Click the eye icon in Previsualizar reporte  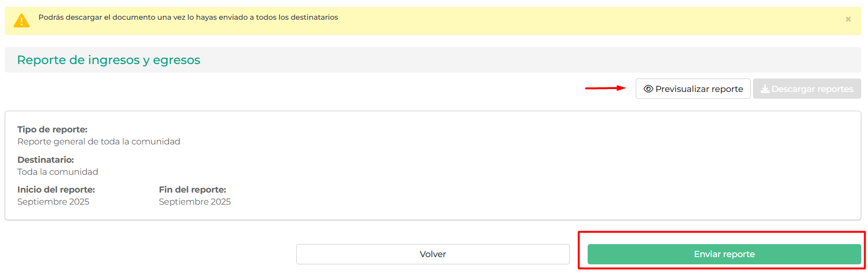tap(648, 89)
